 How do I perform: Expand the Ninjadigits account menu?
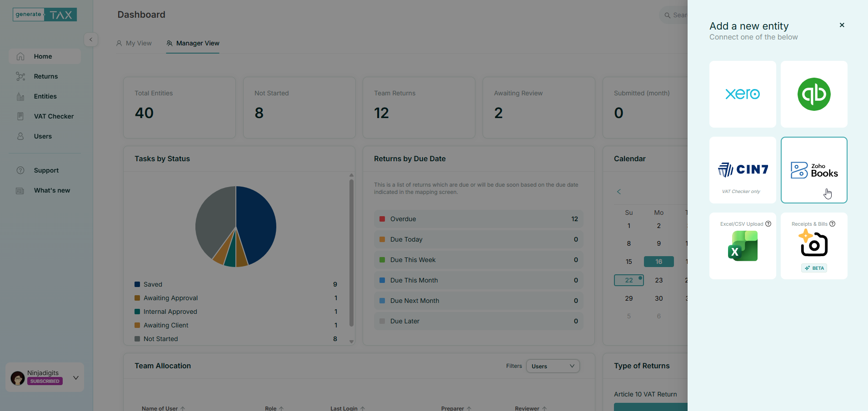point(75,377)
